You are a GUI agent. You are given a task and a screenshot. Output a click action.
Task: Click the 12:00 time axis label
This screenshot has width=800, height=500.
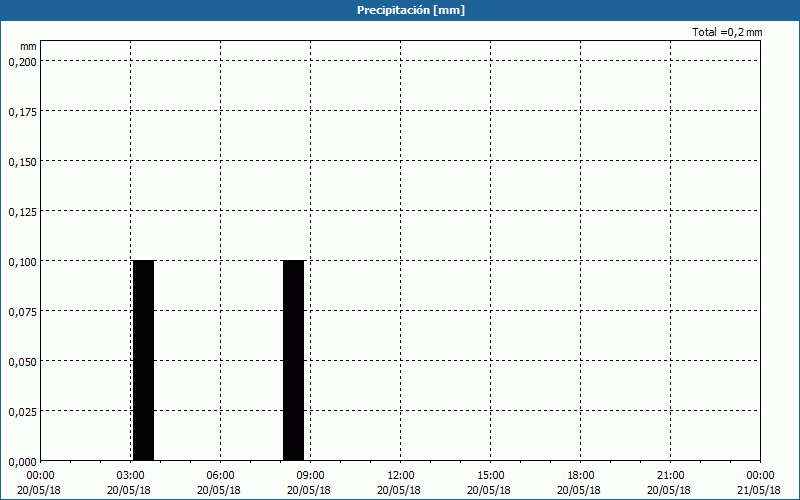[401, 476]
